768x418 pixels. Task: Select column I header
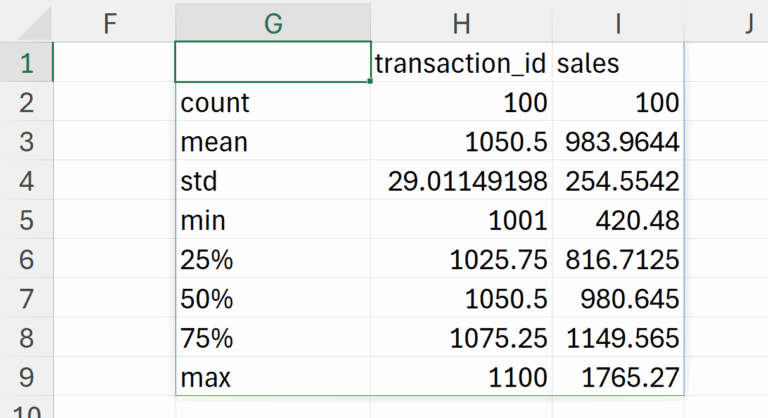617,24
